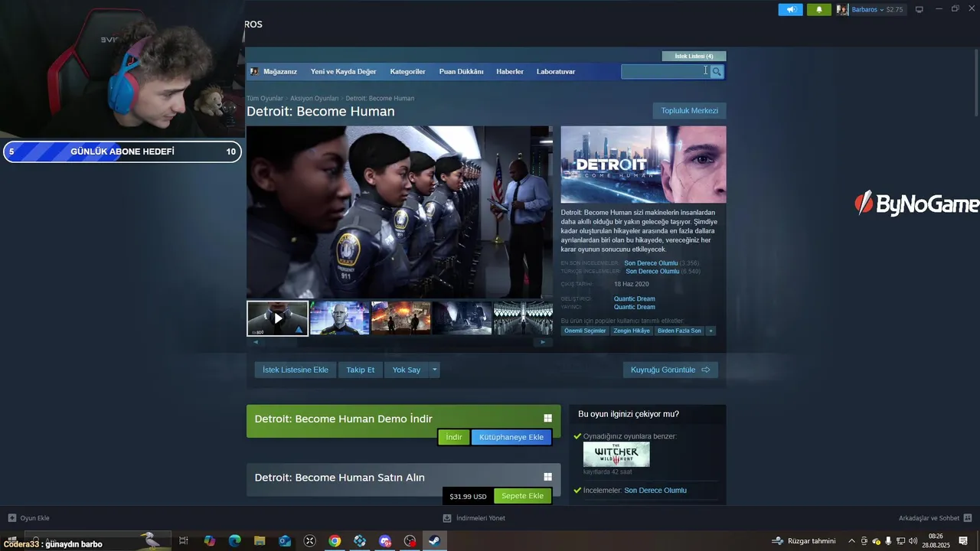This screenshot has width=980, height=551.
Task: Go to Tüm Oyunlar breadcrumb
Action: 265,99
